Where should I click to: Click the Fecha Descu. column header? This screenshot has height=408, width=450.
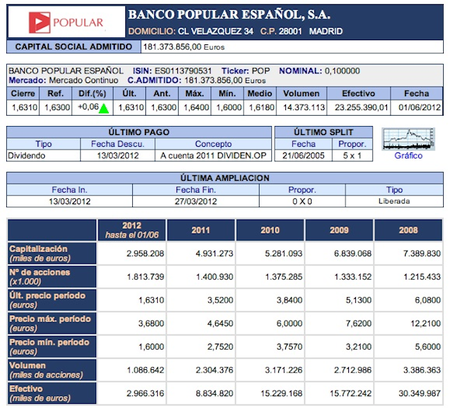click(118, 144)
